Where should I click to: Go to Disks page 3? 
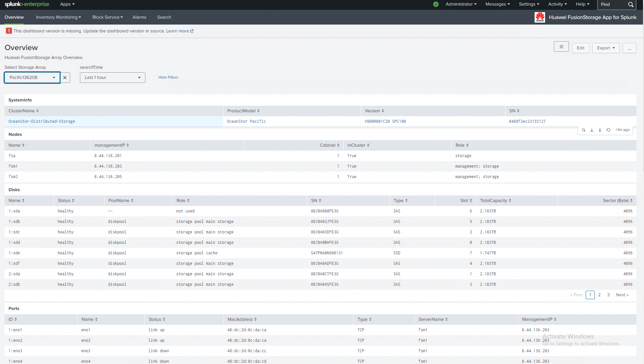click(x=608, y=295)
